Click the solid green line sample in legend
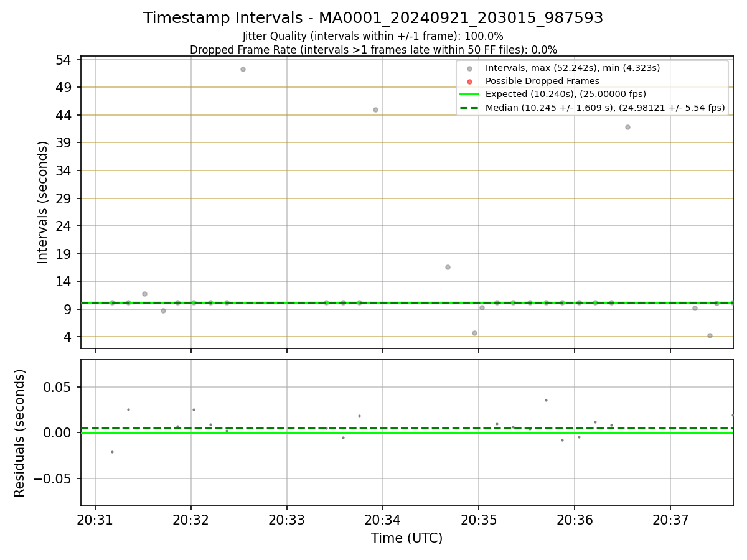 tap(470, 95)
